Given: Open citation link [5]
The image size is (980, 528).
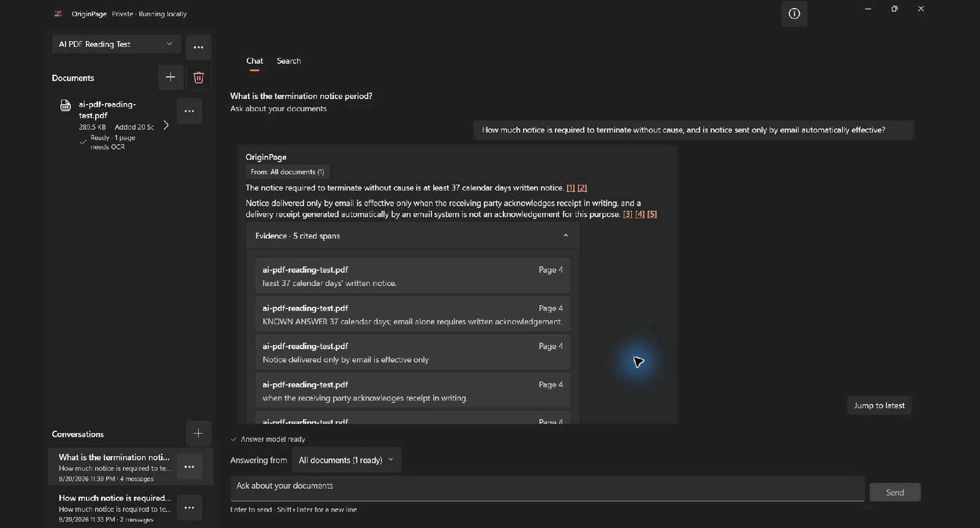Looking at the screenshot, I should pyautogui.click(x=652, y=214).
